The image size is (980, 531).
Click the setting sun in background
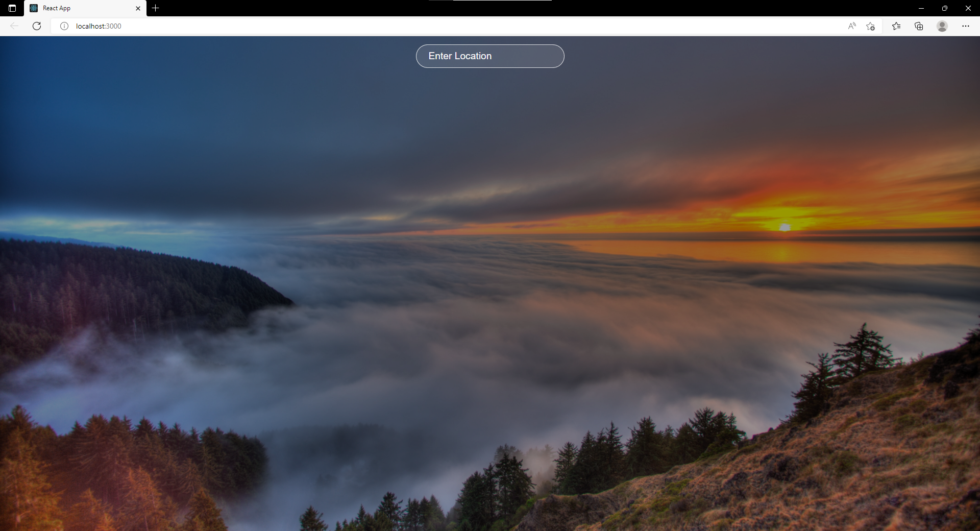coord(785,227)
